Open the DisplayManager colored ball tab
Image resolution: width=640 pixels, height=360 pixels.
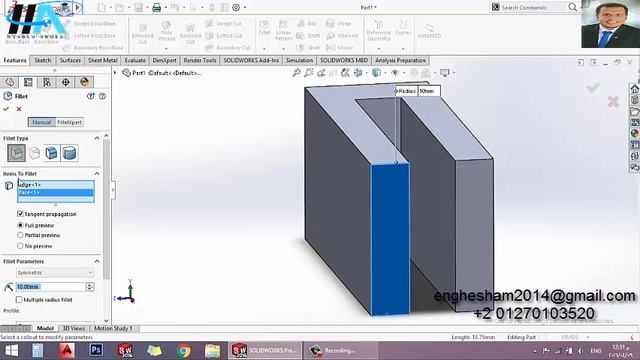click(84, 82)
